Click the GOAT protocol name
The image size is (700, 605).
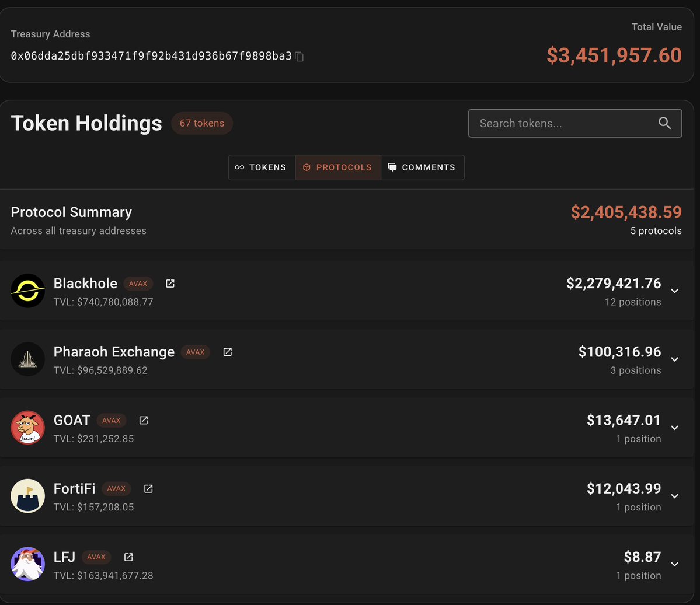(x=72, y=420)
